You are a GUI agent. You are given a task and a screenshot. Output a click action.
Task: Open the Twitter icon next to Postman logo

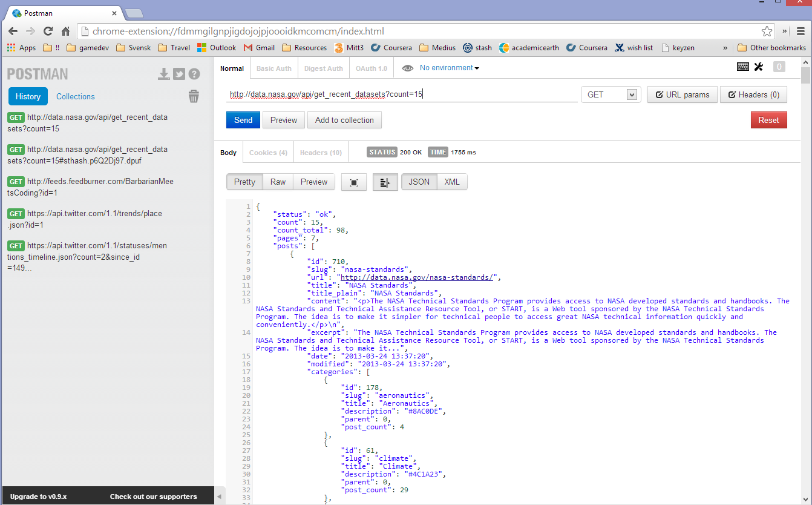178,74
